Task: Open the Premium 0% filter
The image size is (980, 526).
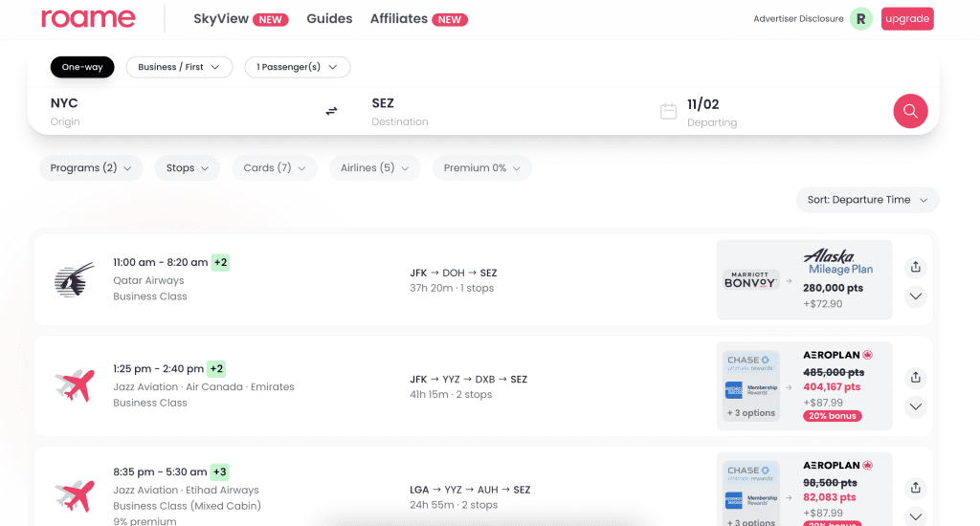Action: pos(482,168)
